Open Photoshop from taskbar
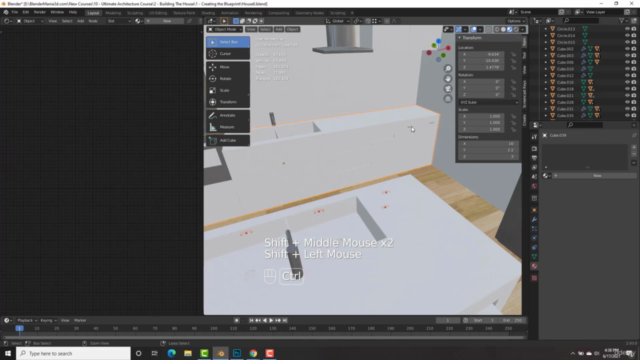 [x=237, y=353]
